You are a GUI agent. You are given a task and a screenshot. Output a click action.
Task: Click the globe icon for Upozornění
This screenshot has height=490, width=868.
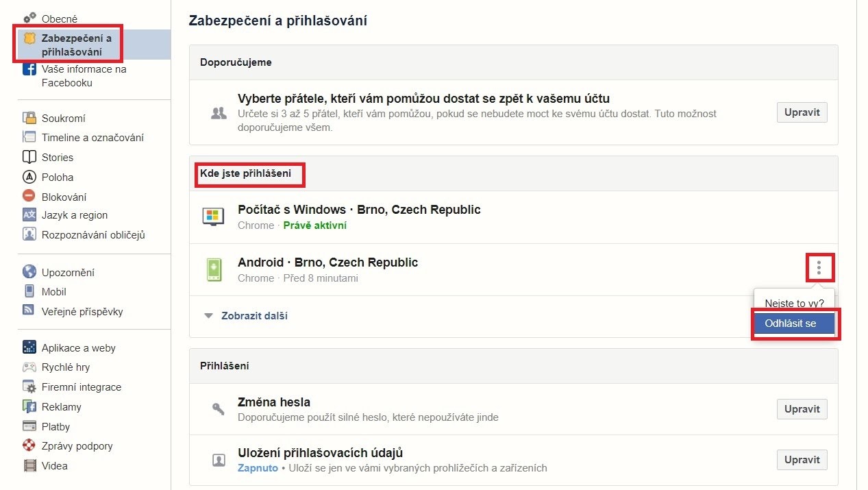pyautogui.click(x=29, y=272)
